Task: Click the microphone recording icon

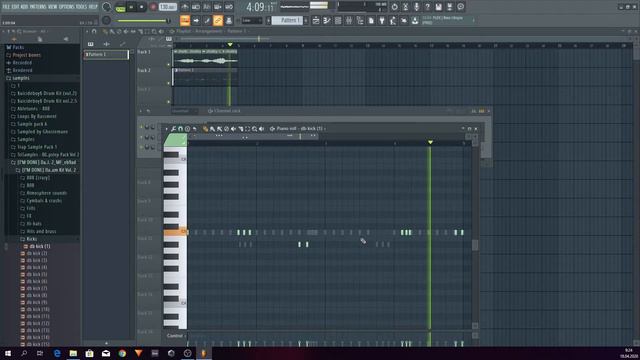Action: tap(416, 7)
